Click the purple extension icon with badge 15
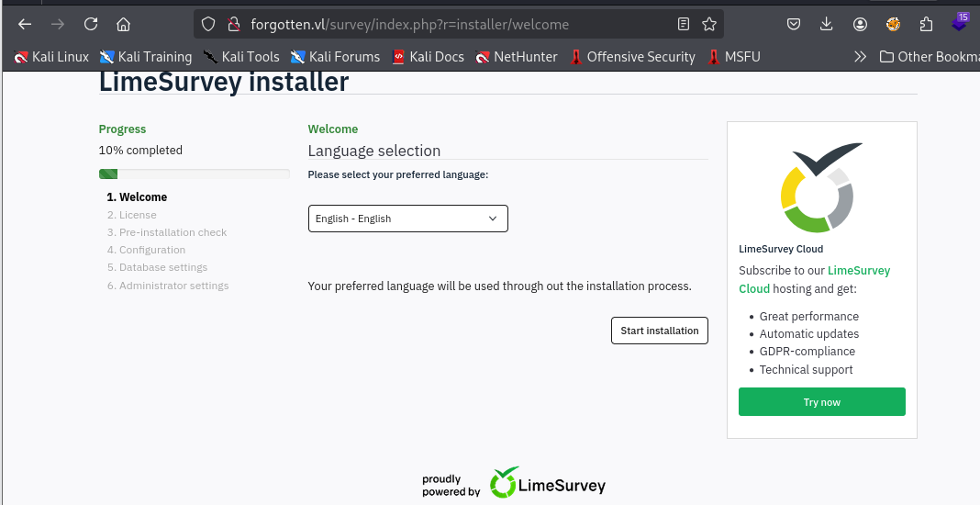 960,23
